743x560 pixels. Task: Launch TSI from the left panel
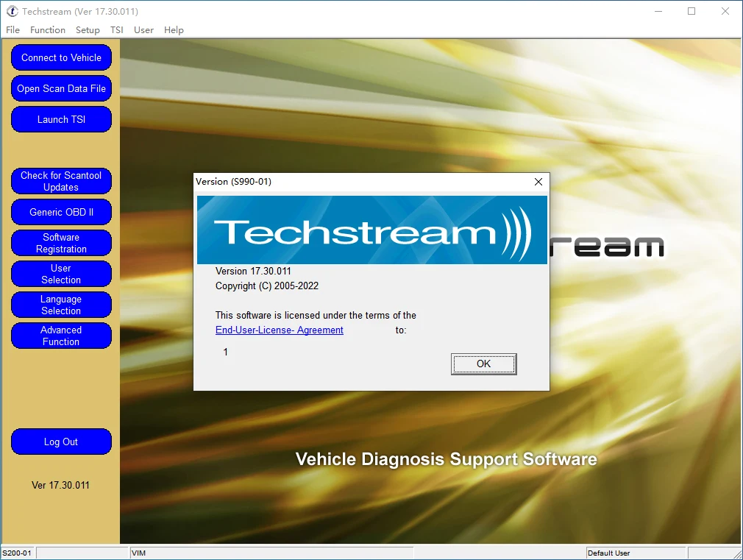coord(61,119)
